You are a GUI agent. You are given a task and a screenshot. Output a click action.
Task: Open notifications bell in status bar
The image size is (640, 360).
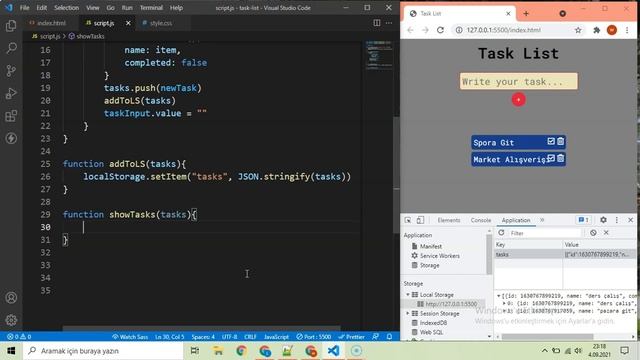point(389,337)
